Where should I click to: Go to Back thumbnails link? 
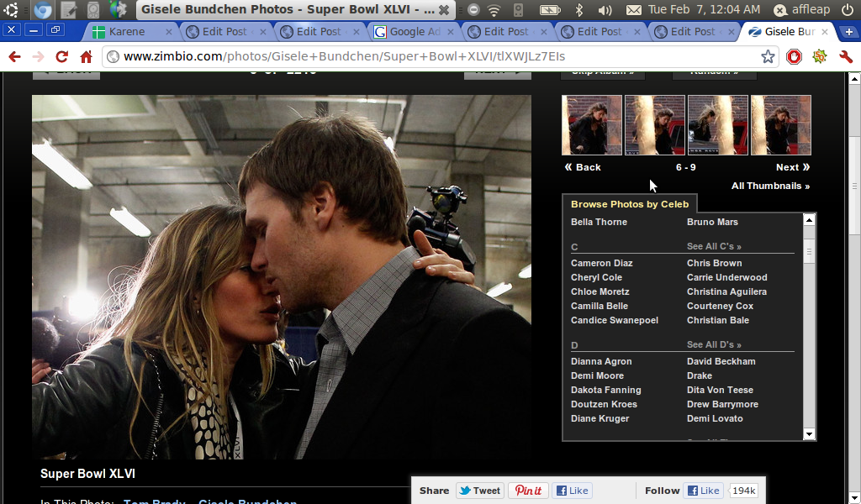click(583, 167)
